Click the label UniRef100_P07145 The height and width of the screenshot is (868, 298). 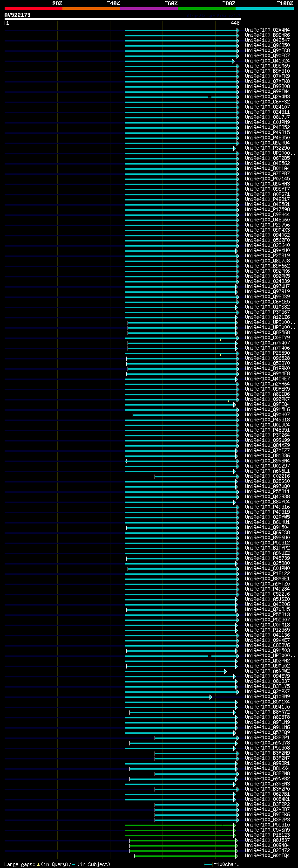tap(267, 179)
